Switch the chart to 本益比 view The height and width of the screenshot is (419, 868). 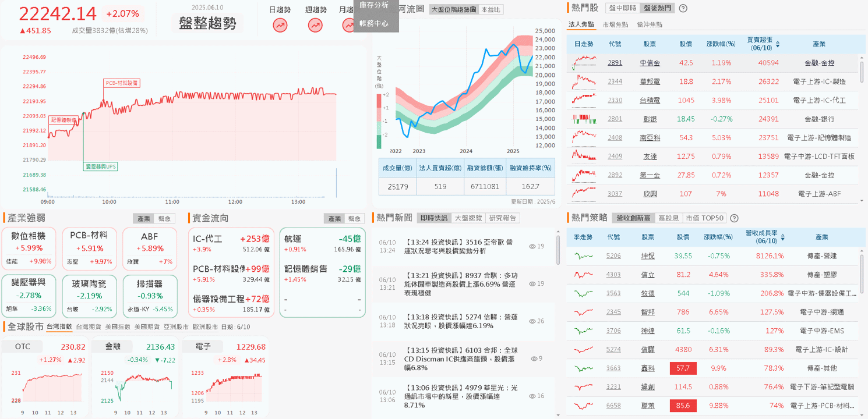point(491,9)
